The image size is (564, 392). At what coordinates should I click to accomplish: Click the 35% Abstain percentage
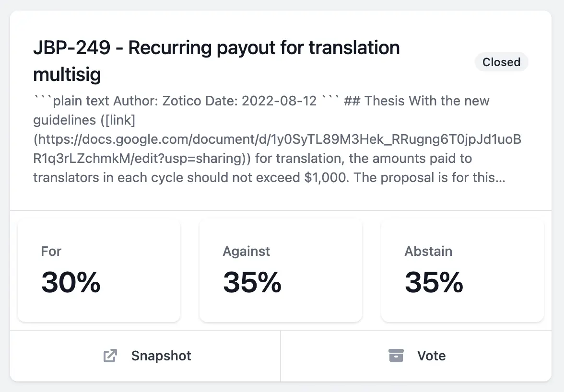click(x=434, y=282)
